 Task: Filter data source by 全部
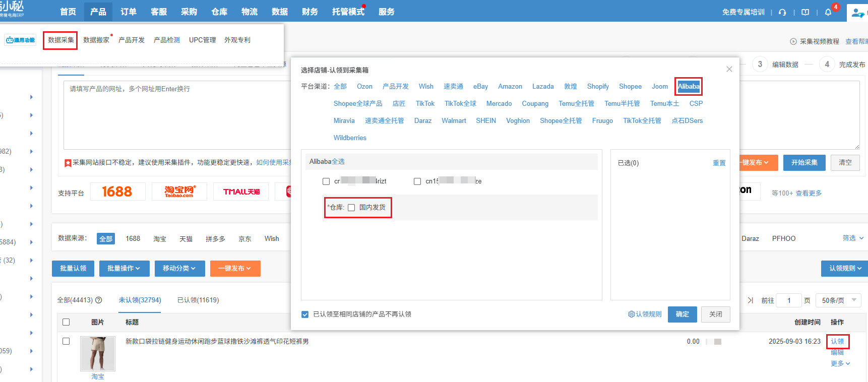click(106, 238)
